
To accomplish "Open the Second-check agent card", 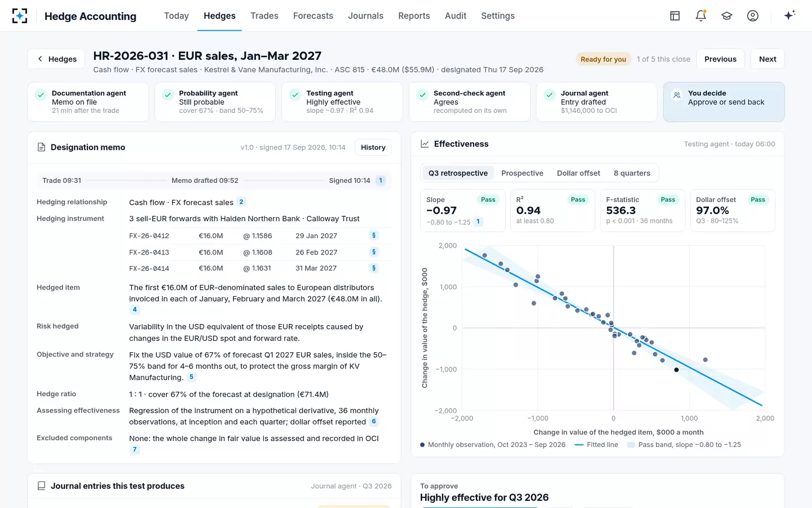I will click(470, 102).
